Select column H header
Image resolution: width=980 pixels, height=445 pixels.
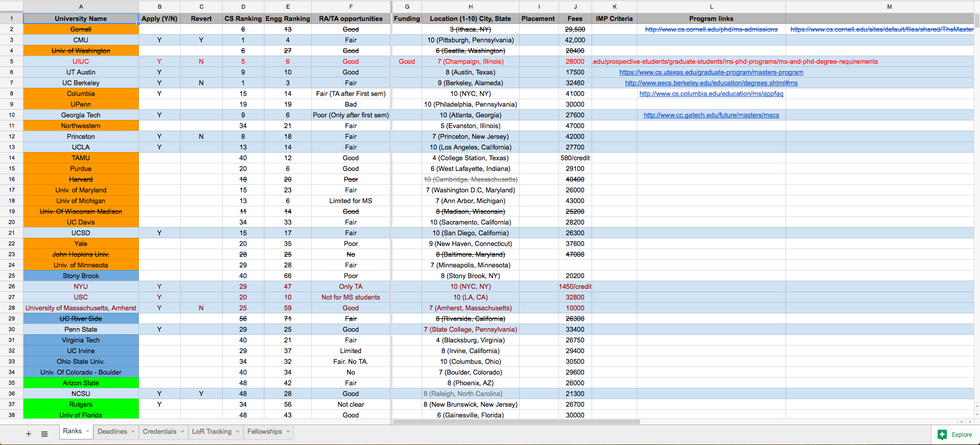(x=471, y=7)
